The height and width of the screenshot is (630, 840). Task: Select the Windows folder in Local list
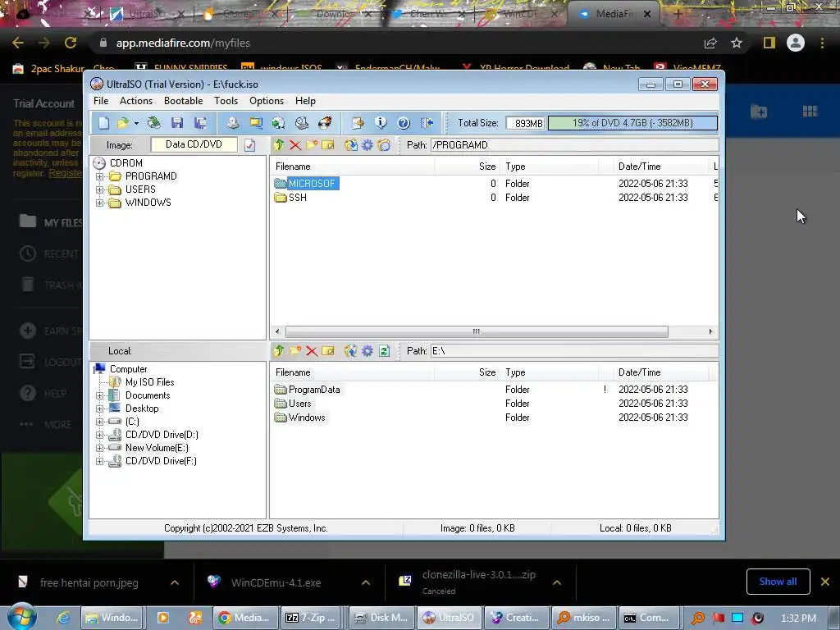tap(307, 418)
